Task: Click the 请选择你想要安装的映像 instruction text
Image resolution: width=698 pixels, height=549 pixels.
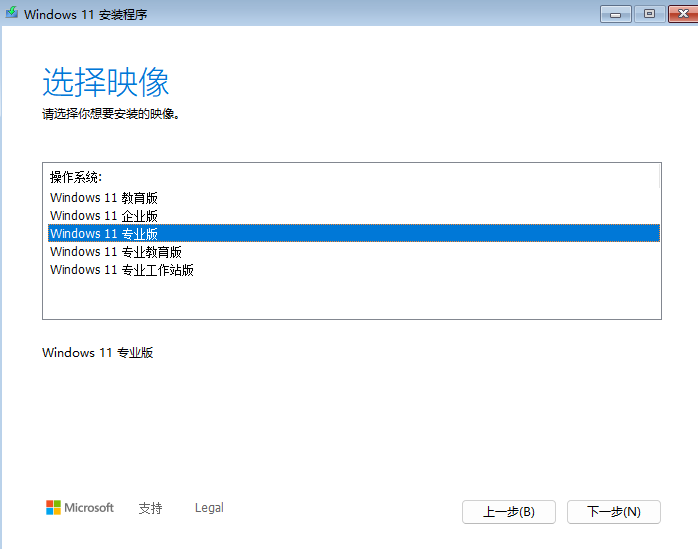Action: pyautogui.click(x=110, y=114)
